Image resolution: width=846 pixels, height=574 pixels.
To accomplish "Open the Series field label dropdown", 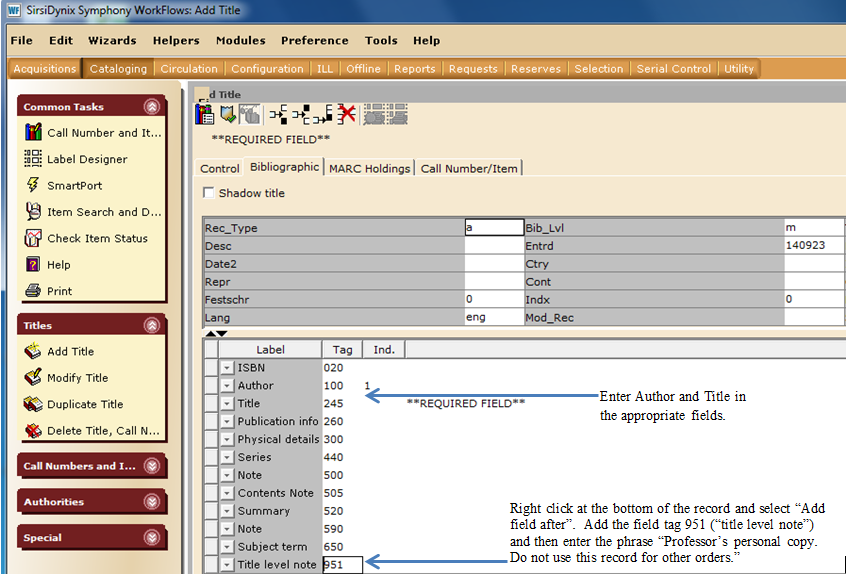I will click(227, 457).
